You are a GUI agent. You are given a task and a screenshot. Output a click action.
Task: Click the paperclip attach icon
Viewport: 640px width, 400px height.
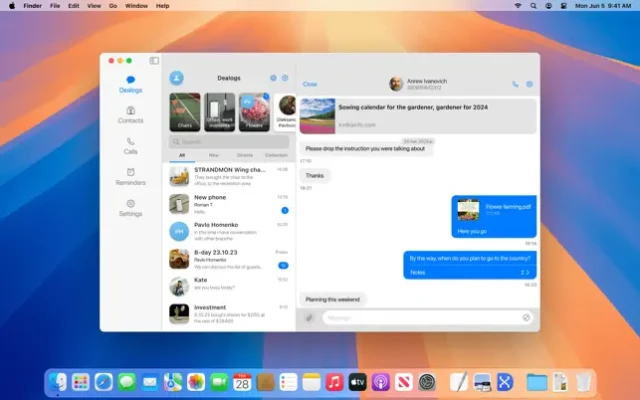(309, 318)
